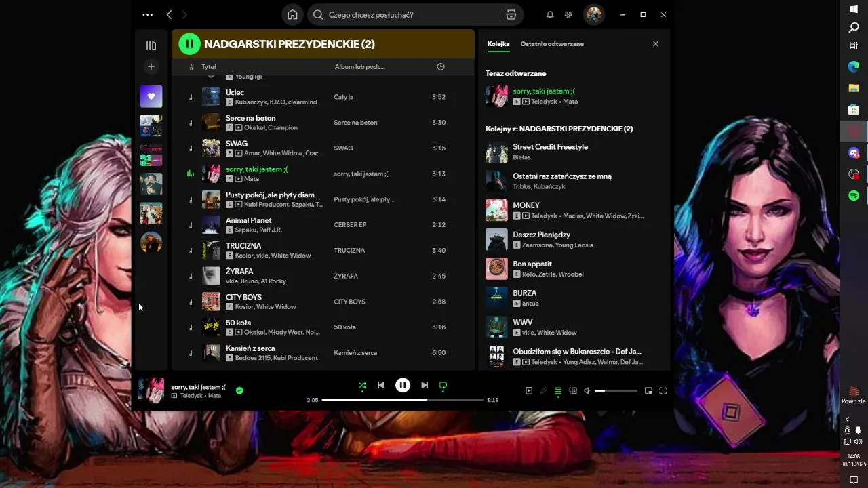This screenshot has width=868, height=488.
Task: Skip to previous track
Action: [381, 385]
